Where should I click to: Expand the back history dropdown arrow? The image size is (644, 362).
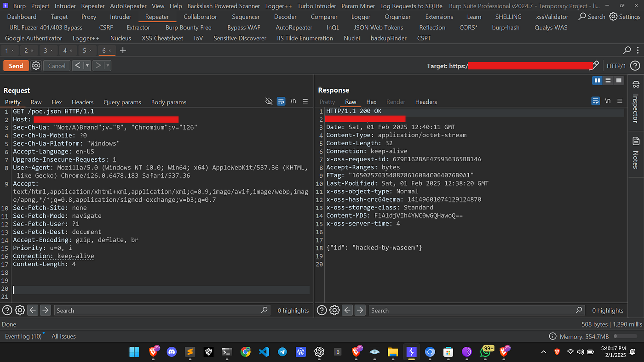click(x=87, y=66)
